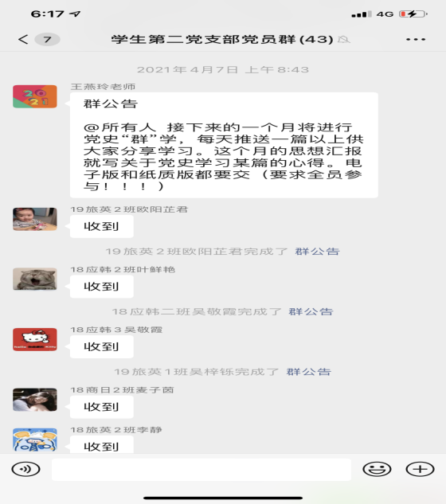This screenshot has height=504, width=446.
Task: Tap the unread count badge showing 7
Action: click(47, 40)
